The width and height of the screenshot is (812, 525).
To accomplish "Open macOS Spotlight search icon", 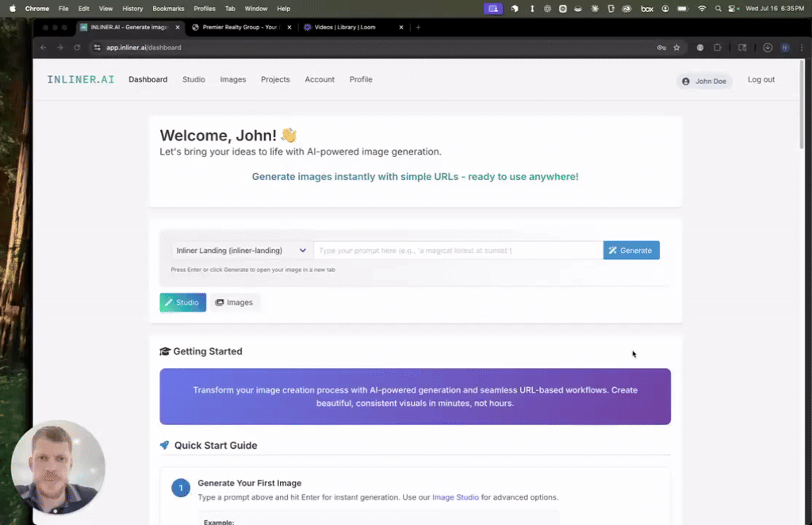I will [x=718, y=9].
